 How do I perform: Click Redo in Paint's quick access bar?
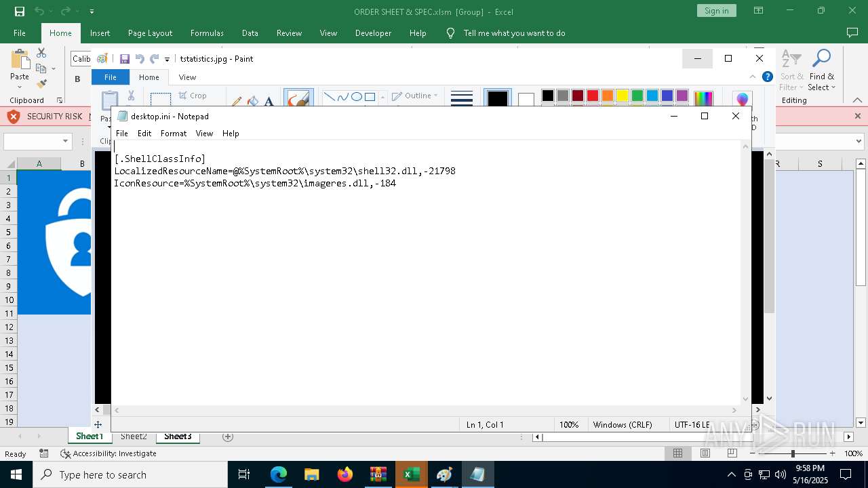click(154, 59)
